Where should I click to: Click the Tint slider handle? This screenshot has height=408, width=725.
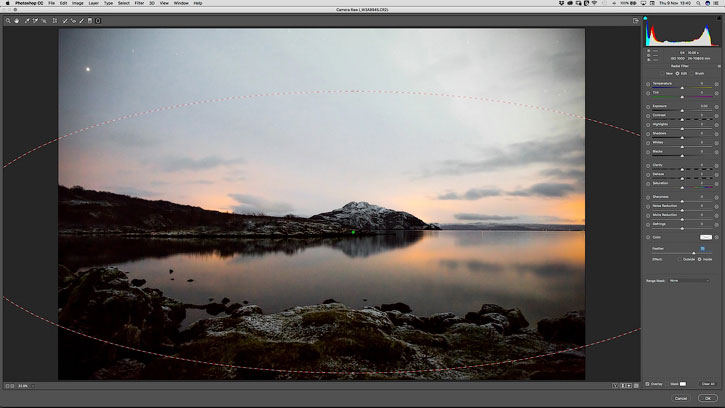pyautogui.click(x=682, y=97)
